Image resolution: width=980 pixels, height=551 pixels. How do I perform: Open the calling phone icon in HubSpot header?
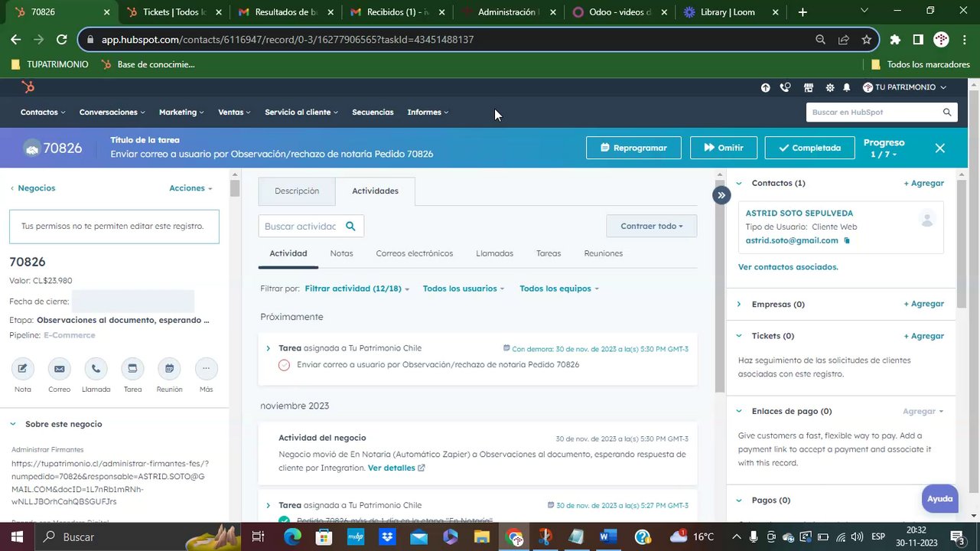tap(785, 87)
